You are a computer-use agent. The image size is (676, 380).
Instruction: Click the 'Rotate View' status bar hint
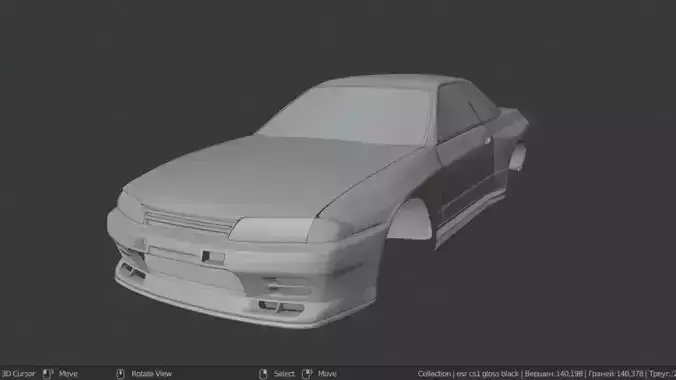click(151, 374)
